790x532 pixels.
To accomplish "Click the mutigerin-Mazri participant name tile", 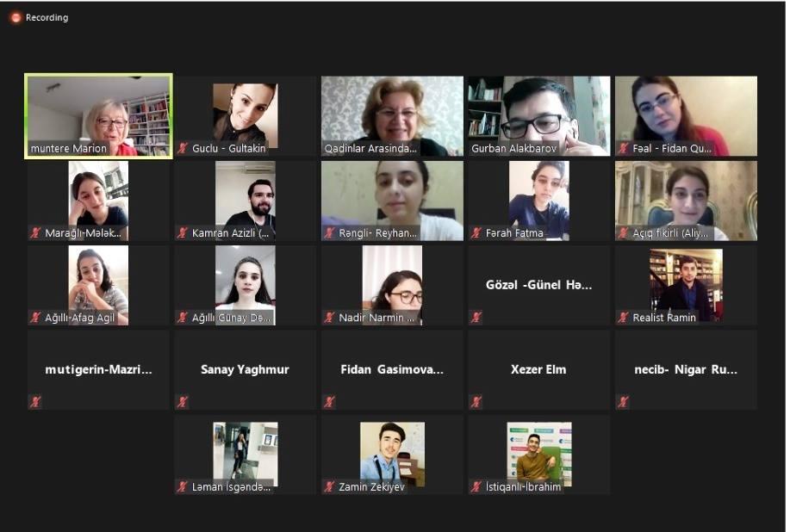I will 98,370.
